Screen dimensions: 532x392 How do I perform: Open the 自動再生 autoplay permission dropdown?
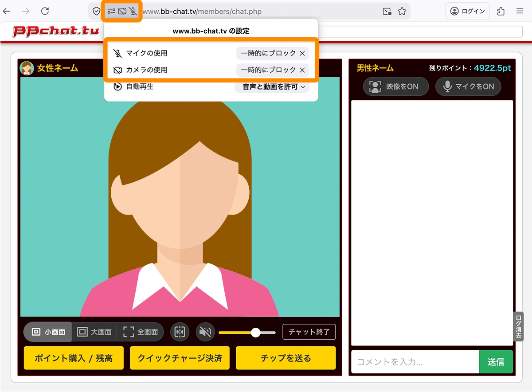tap(272, 86)
